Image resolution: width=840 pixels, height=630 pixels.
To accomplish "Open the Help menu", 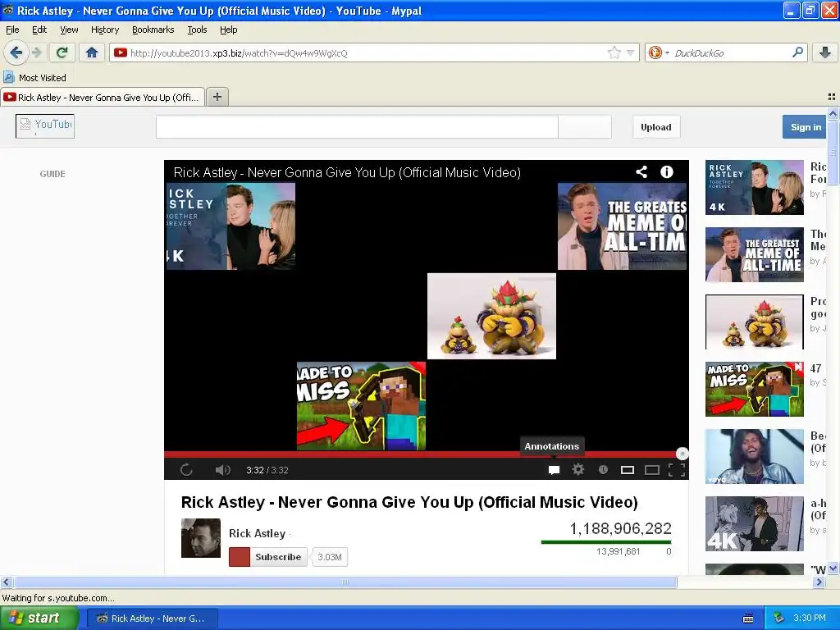I will (x=228, y=30).
